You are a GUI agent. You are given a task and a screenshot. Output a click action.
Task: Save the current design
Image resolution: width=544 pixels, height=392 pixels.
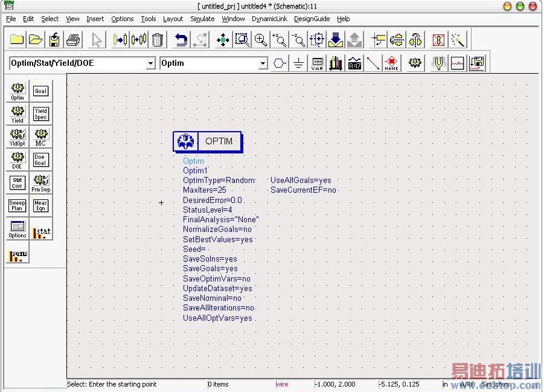(x=54, y=40)
